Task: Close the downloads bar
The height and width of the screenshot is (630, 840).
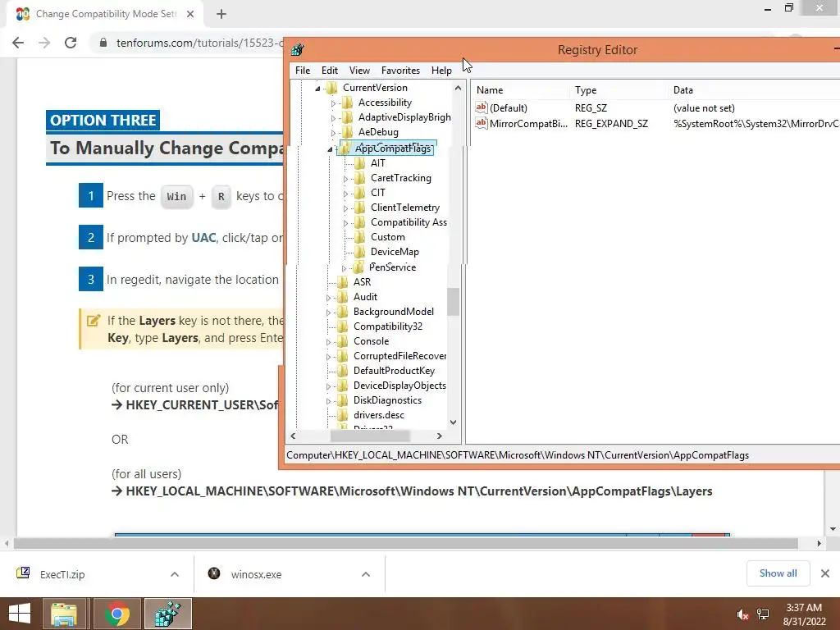Action: [x=825, y=573]
